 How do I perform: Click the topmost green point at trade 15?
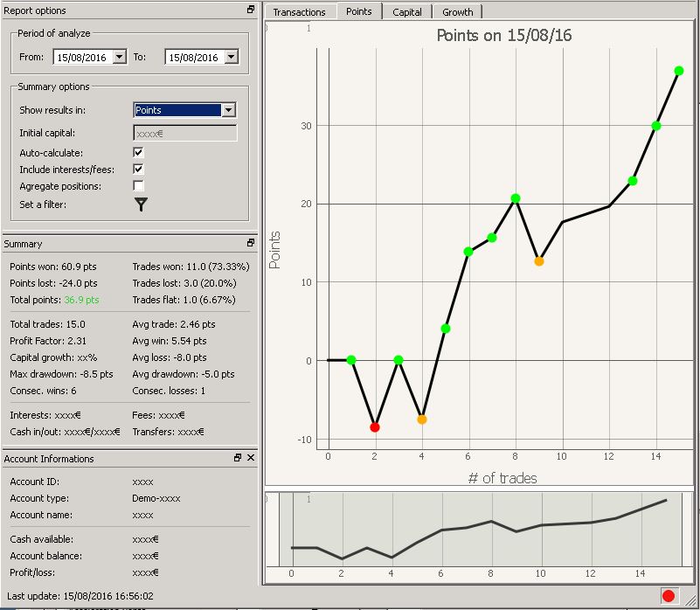coord(679,71)
